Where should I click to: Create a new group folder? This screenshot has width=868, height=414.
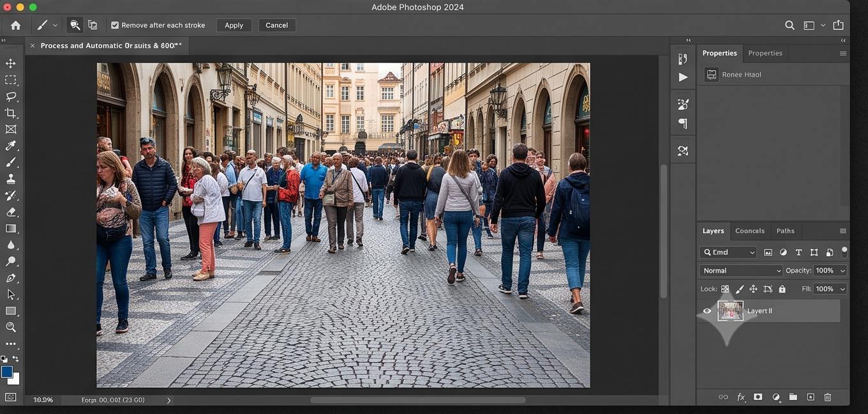pyautogui.click(x=793, y=397)
